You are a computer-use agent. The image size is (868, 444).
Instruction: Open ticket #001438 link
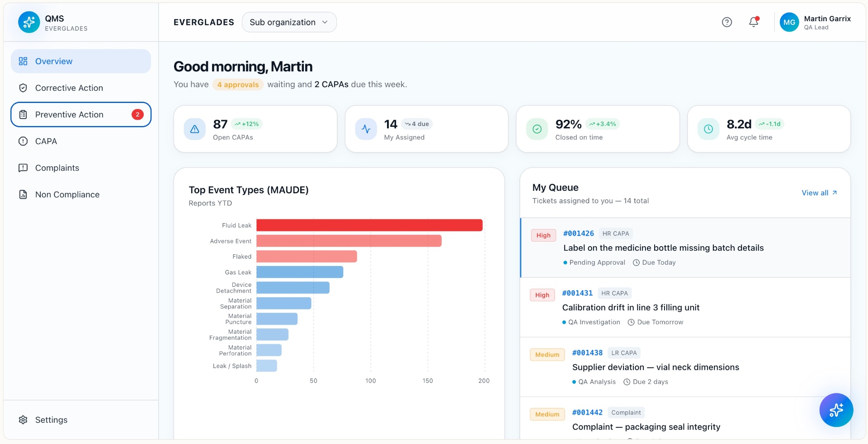587,353
